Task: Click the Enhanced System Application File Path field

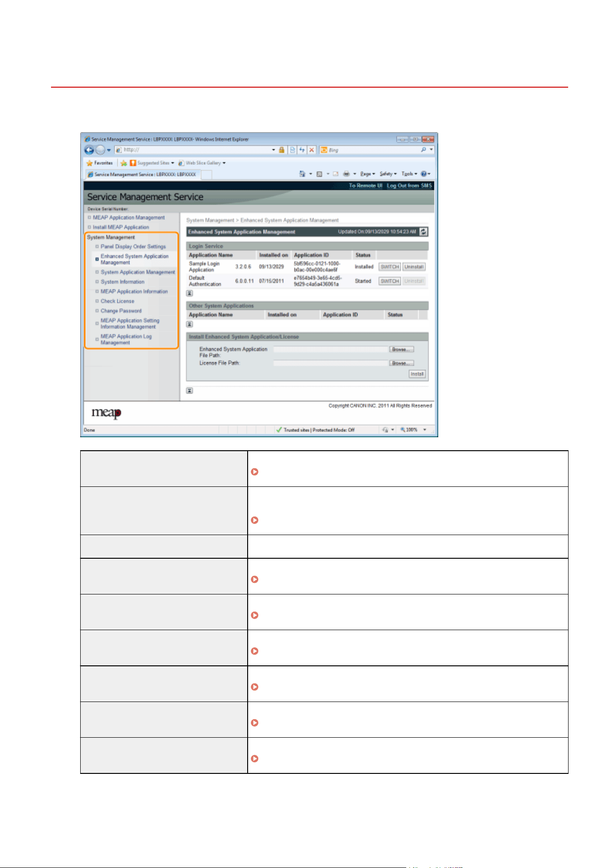Action: click(331, 349)
